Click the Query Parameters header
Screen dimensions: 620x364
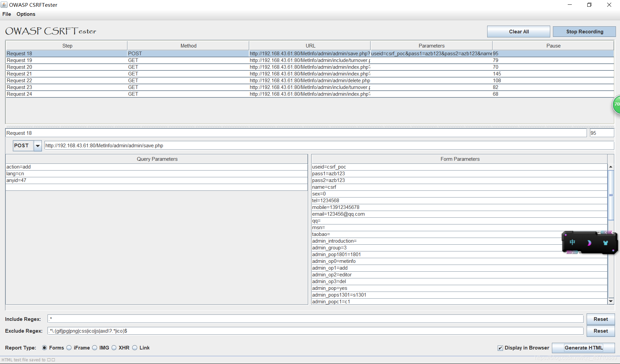(157, 159)
